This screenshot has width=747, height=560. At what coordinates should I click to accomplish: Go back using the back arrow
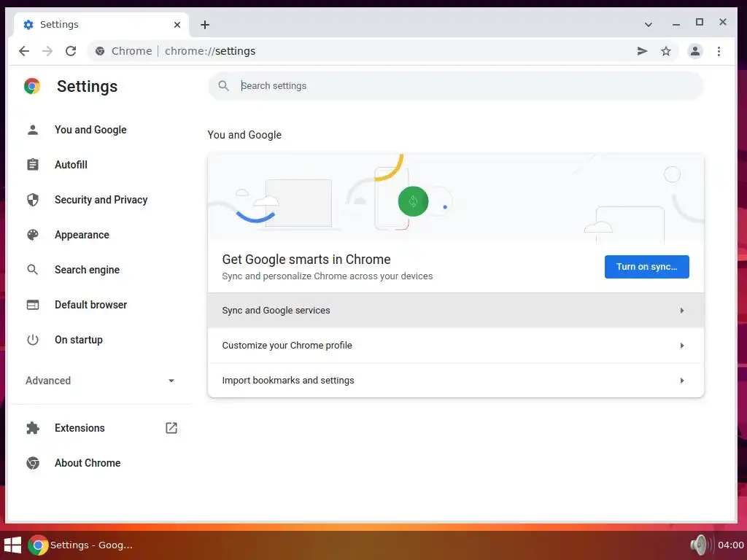[x=24, y=51]
